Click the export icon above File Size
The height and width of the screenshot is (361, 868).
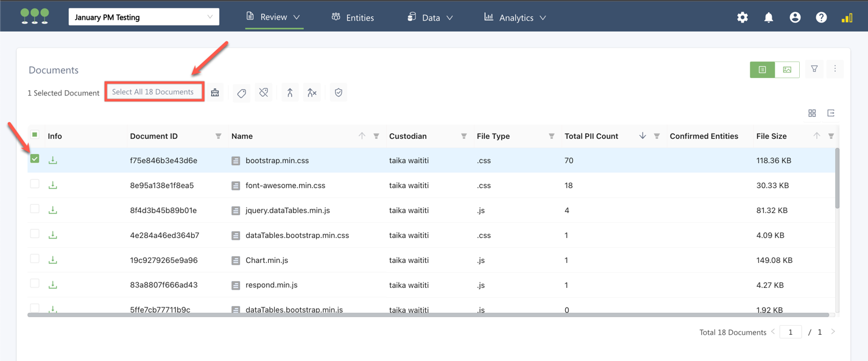[x=831, y=113]
